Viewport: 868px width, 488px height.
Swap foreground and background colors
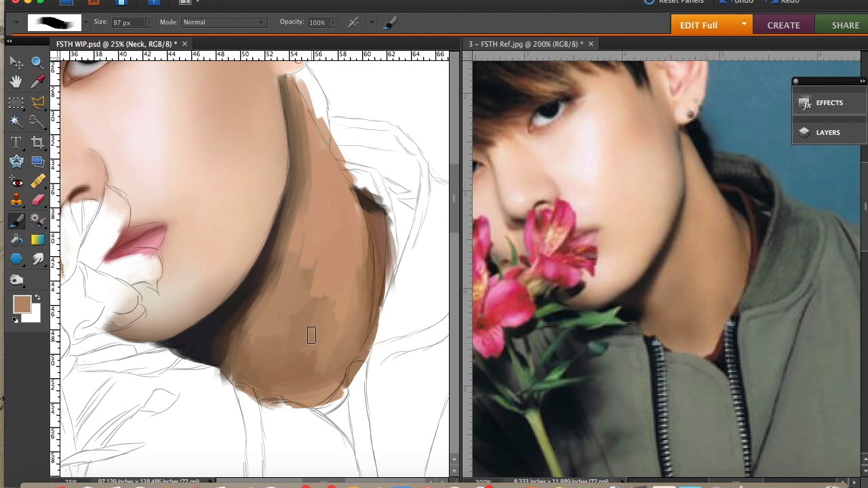(x=37, y=298)
